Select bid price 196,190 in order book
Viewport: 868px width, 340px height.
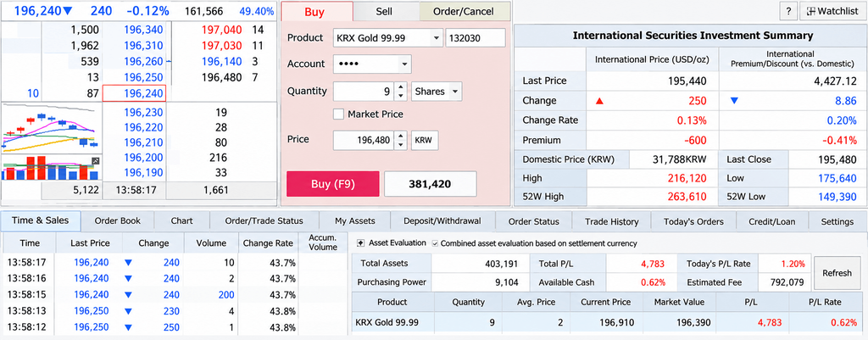click(142, 173)
